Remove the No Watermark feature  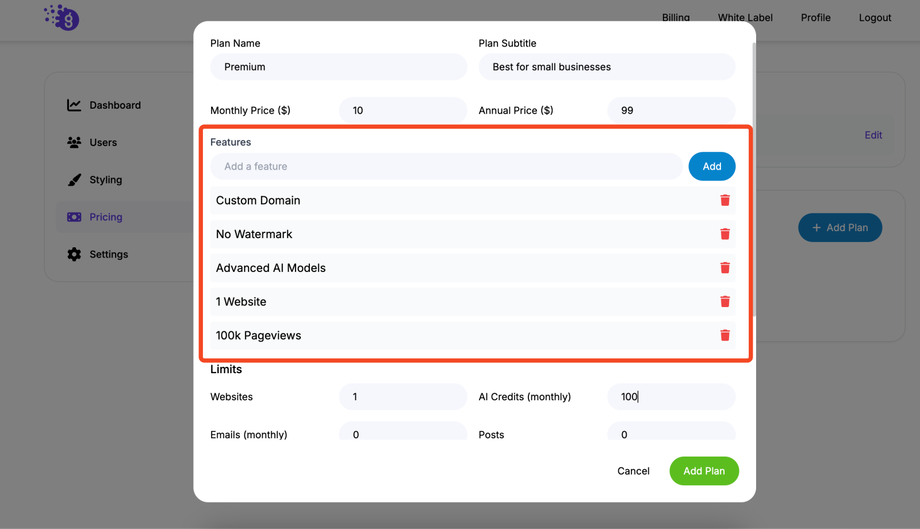click(x=725, y=234)
